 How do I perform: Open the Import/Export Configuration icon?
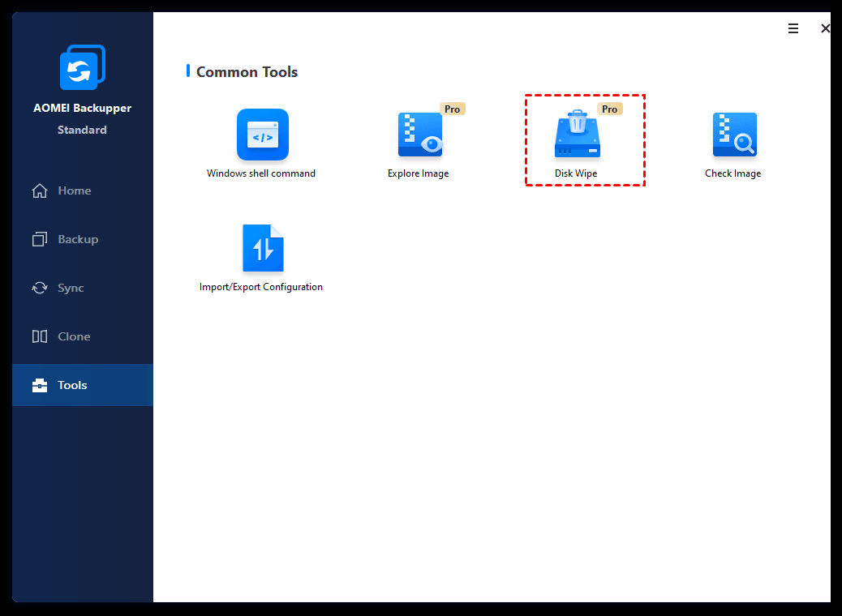[263, 248]
